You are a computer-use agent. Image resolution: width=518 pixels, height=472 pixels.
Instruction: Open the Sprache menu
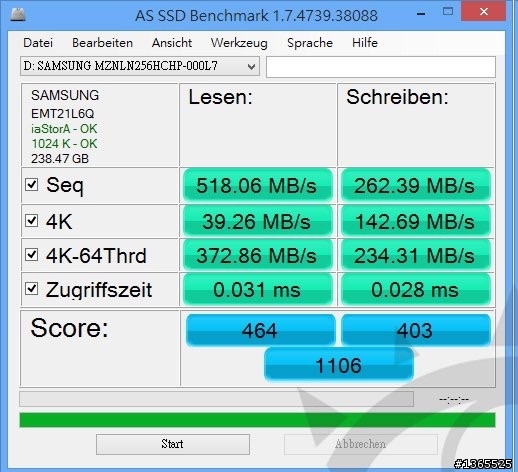[x=310, y=43]
